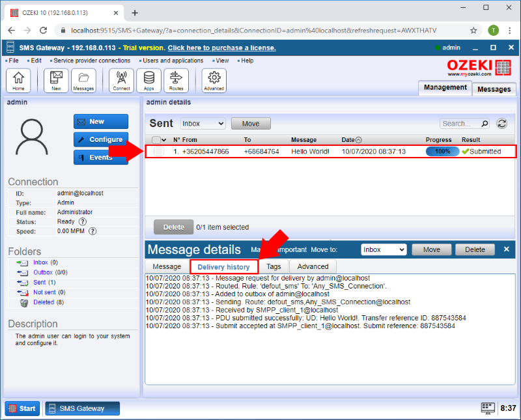Click the Speed help question mark
Screen dimensions: 521x420
click(92, 231)
